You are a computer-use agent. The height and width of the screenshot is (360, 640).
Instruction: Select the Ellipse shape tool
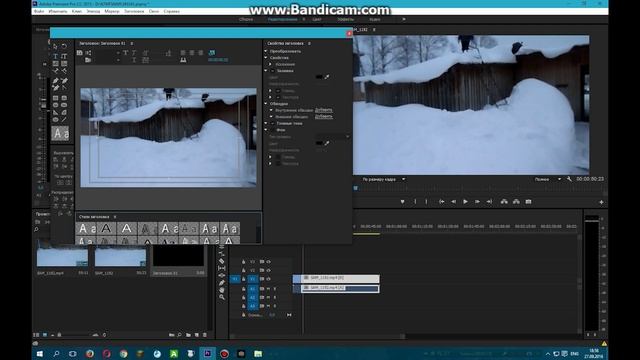tap(55, 120)
